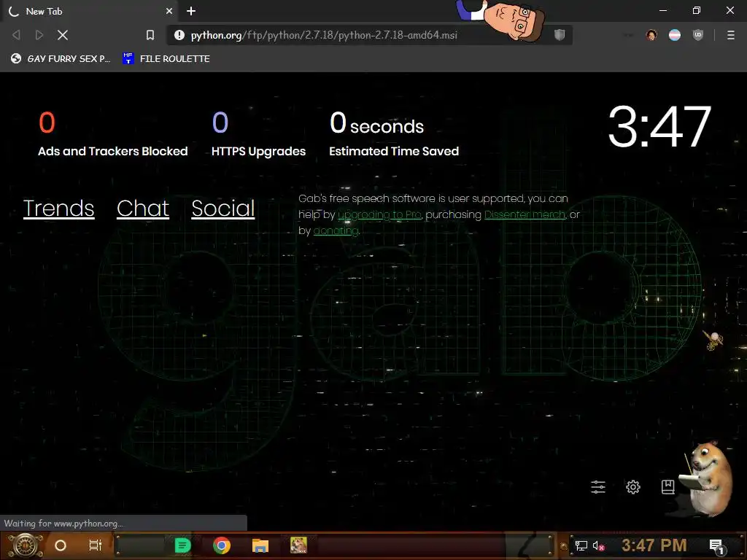Image resolution: width=747 pixels, height=560 pixels.
Task: Open Cortana circle on the taskbar
Action: (x=61, y=545)
